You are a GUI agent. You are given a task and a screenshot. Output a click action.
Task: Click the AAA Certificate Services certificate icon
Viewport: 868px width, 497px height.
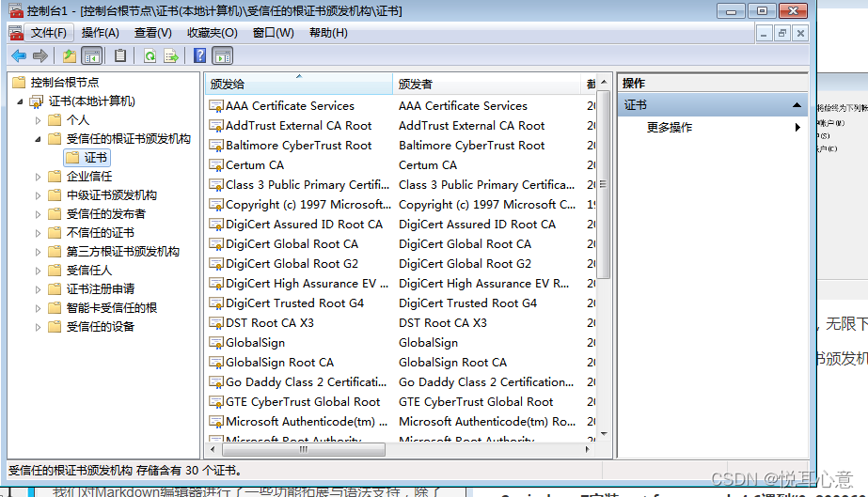(x=216, y=105)
